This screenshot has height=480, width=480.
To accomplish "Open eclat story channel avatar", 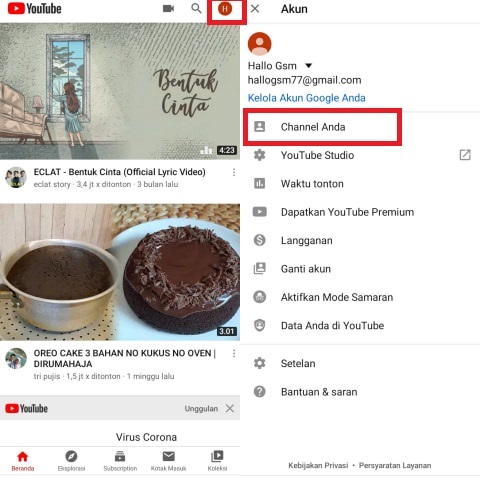I will 16,177.
